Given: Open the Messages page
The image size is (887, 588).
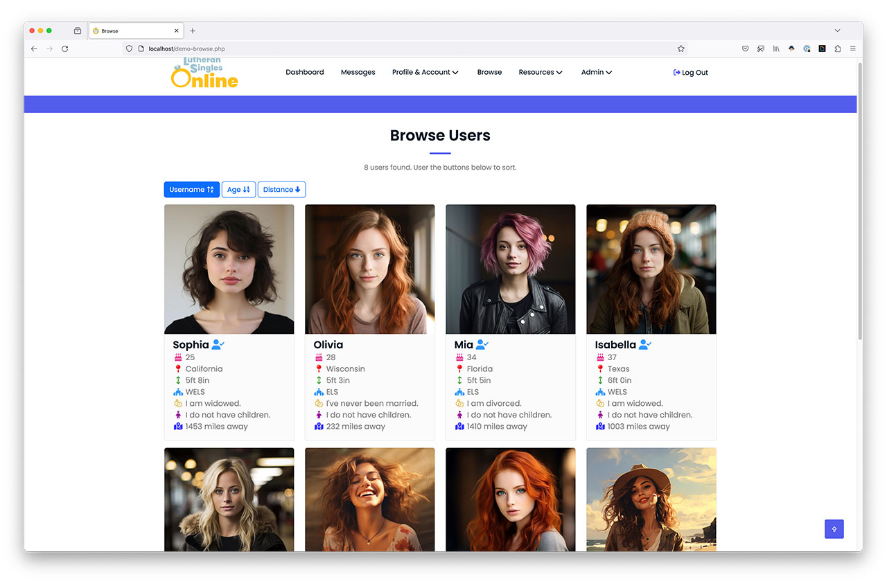Looking at the screenshot, I should (358, 72).
